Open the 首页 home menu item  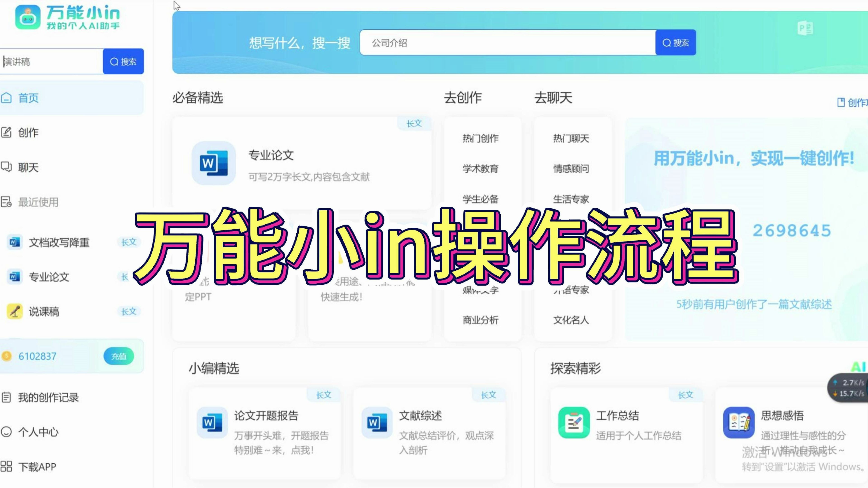pyautogui.click(x=71, y=98)
